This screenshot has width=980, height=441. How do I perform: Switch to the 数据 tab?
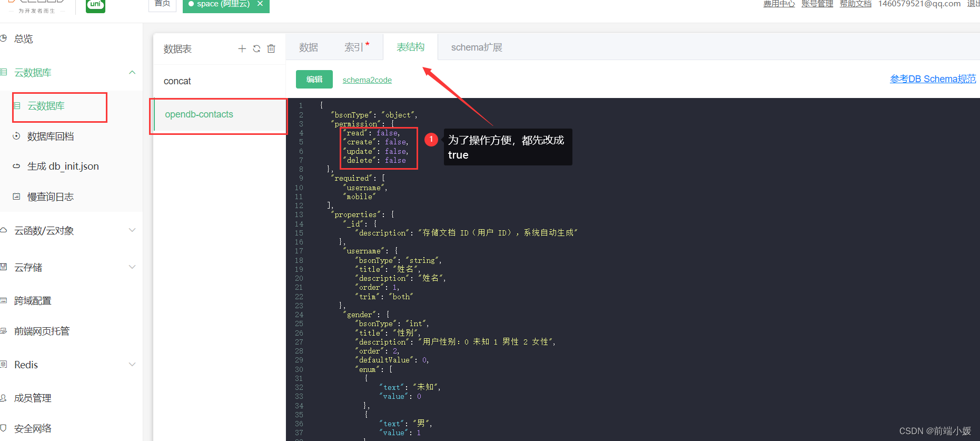309,47
